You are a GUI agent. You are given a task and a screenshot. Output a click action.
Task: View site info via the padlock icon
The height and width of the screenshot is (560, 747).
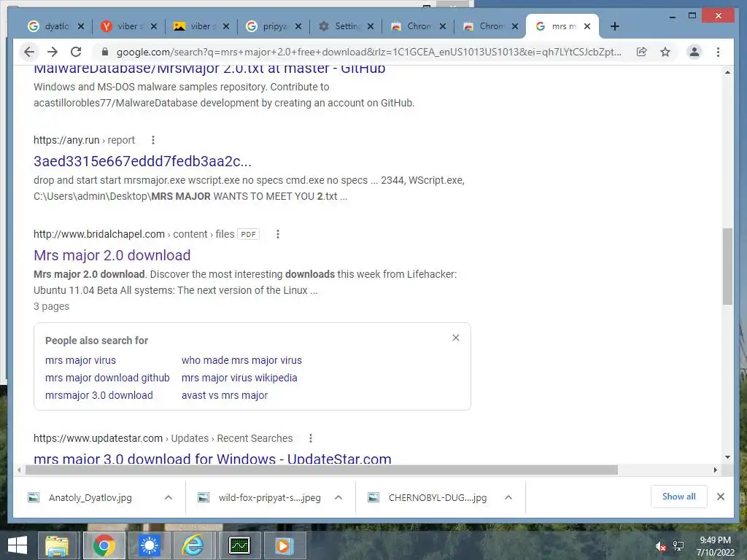pos(105,52)
